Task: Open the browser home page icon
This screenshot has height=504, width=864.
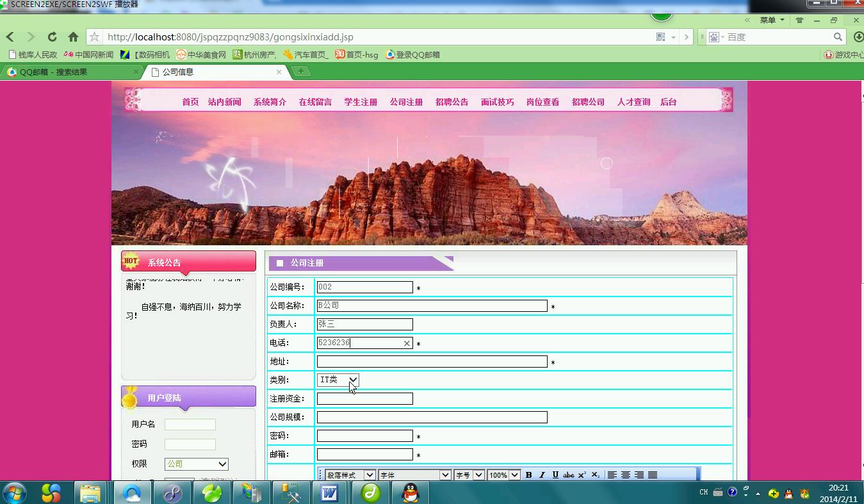Action: click(73, 37)
